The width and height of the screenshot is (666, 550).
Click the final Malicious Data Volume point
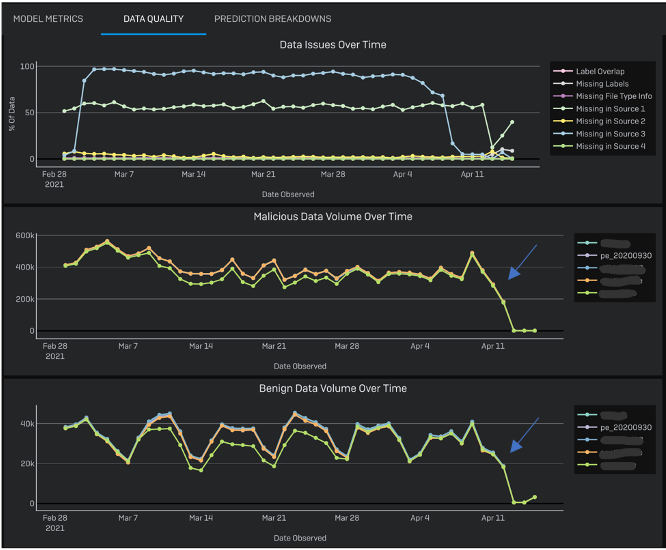point(535,330)
